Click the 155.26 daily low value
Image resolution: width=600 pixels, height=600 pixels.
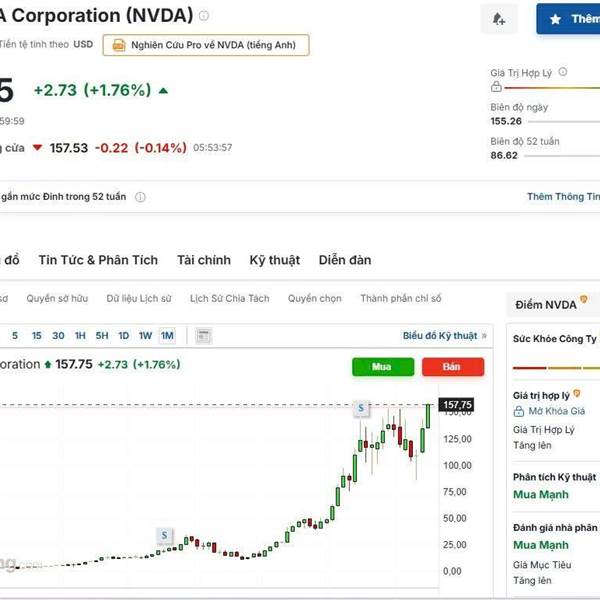coord(506,121)
